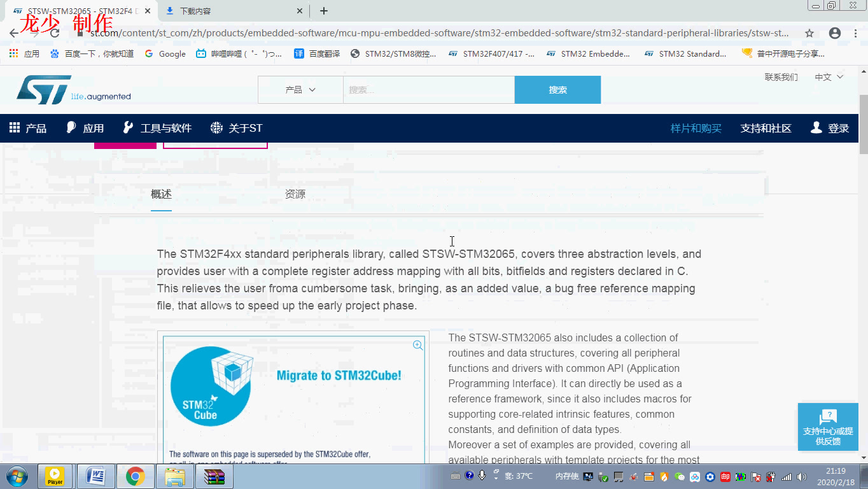Viewport: 868px width, 489px height.
Task: Click the 关于ST globe icon
Action: 216,127
